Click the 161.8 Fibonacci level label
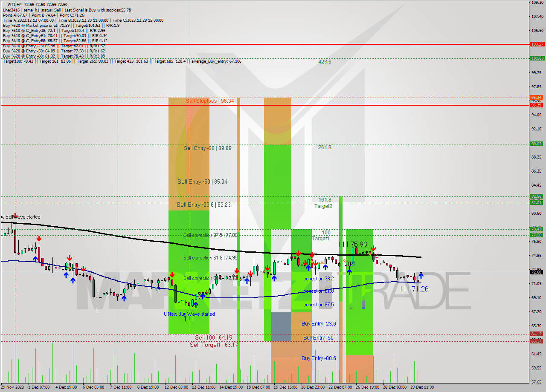546x392 pixels. 325,199
